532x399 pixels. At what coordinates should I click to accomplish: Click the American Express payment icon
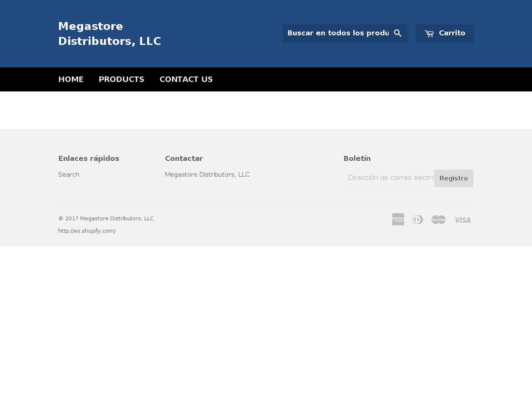coord(398,219)
